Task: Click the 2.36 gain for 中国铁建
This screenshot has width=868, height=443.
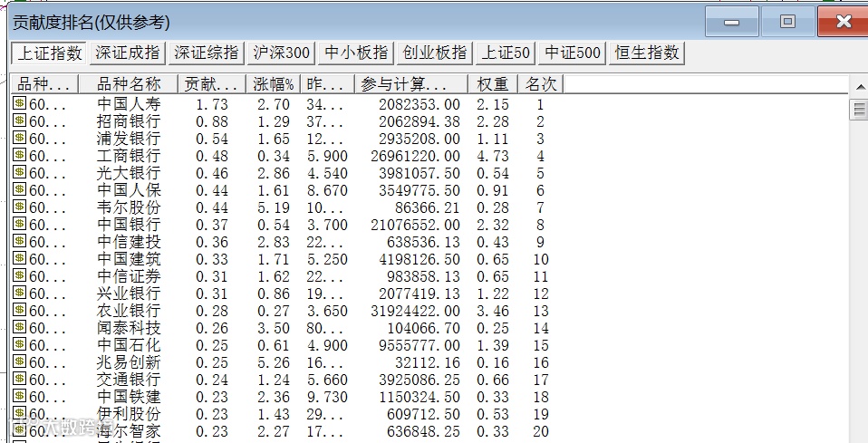Action: click(274, 397)
